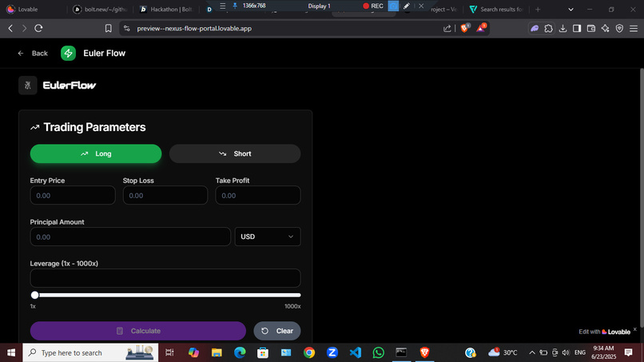Screen dimensions: 644x362
Task: Open Google Chrome from taskbar
Action: click(x=309, y=352)
